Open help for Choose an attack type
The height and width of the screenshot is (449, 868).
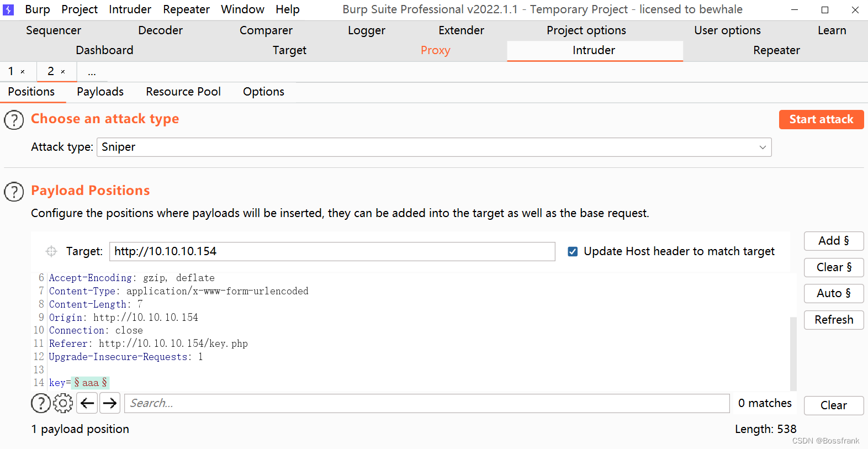pos(14,120)
